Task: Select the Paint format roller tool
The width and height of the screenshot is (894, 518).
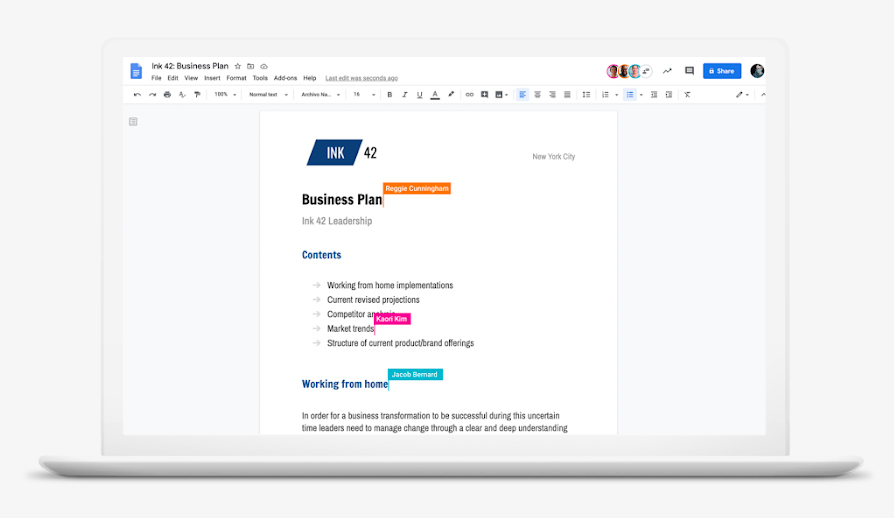Action: pyautogui.click(x=197, y=95)
